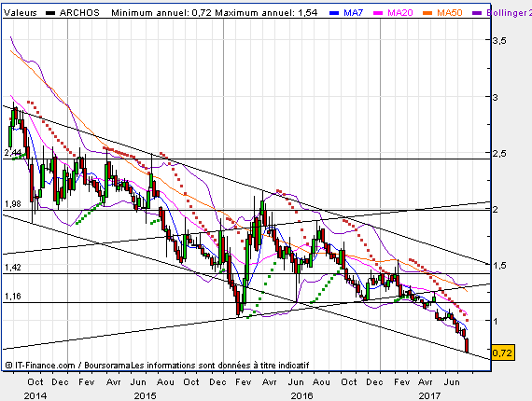Image resolution: width=532 pixels, height=401 pixels.
Task: Click the 2014 year label
Action: point(35,396)
